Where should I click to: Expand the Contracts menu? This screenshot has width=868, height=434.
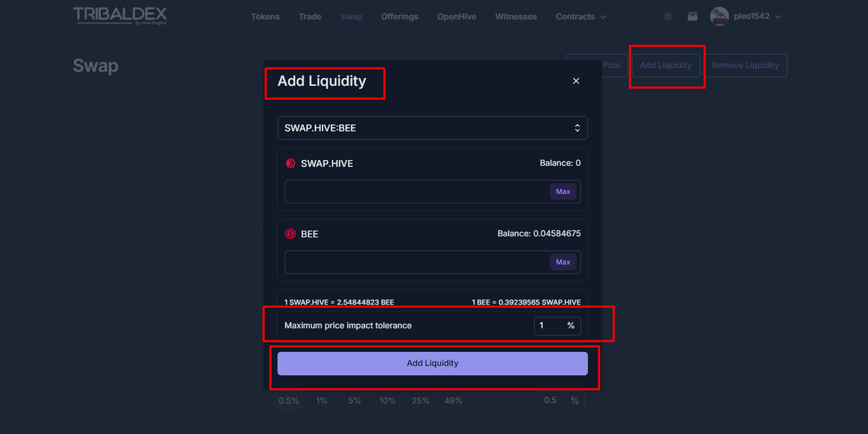click(x=581, y=16)
